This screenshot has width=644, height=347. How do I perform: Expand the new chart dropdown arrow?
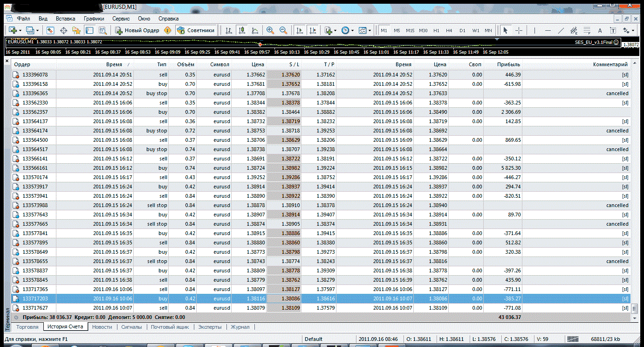tap(20, 30)
